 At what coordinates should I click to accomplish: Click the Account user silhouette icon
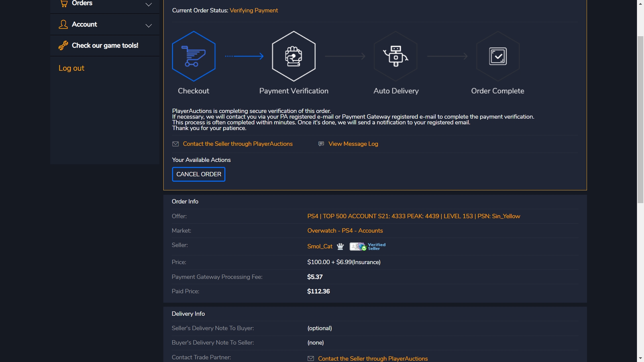63,24
